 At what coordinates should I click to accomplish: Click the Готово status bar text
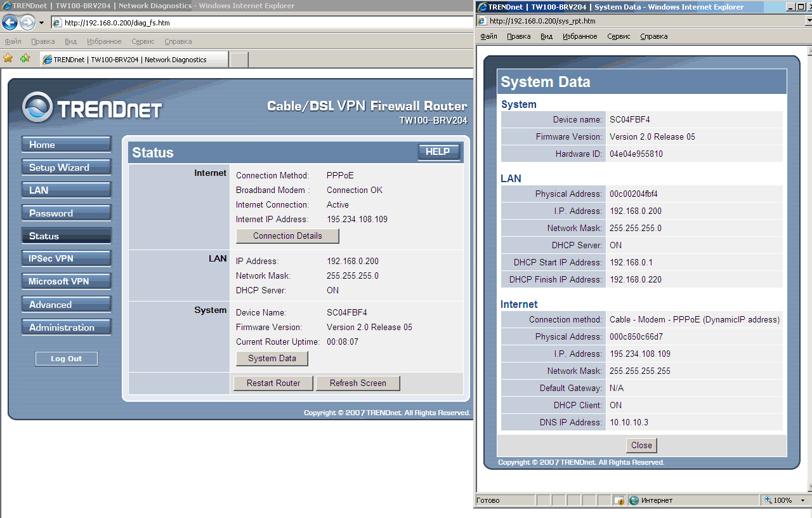coord(488,501)
